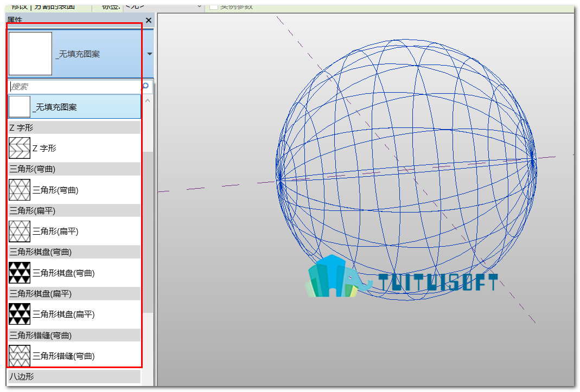Viewport: 580px width, 392px height.
Task: Click the Z 字形 group header
Action: [x=74, y=127]
